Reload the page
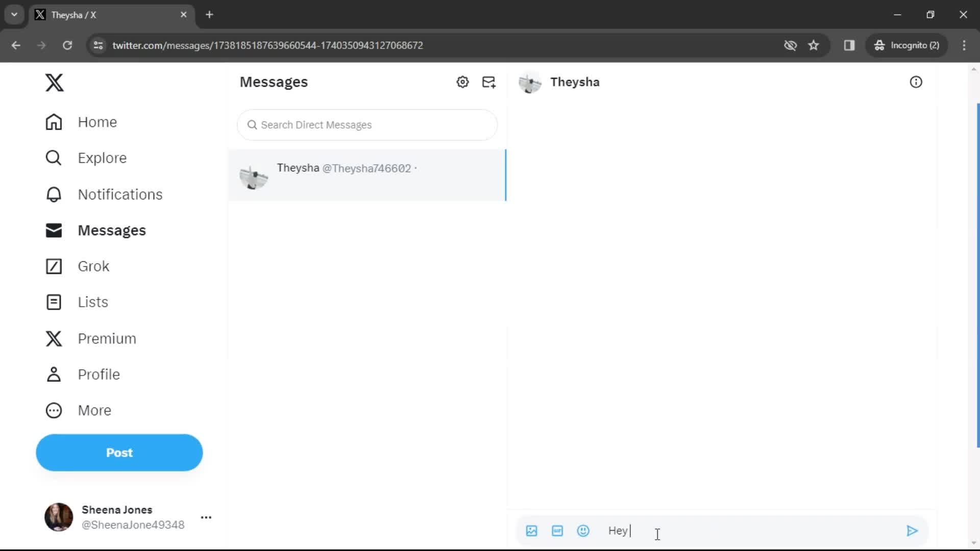Viewport: 980px width, 551px height. 67,45
